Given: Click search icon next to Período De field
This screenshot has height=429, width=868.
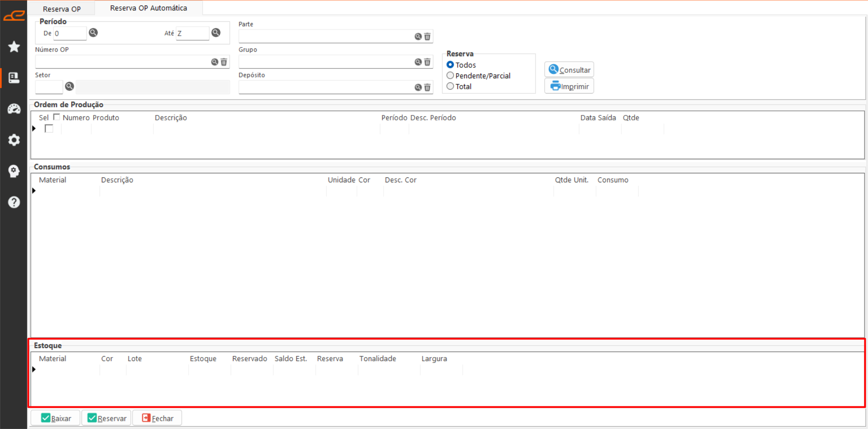Looking at the screenshot, I should tap(93, 33).
